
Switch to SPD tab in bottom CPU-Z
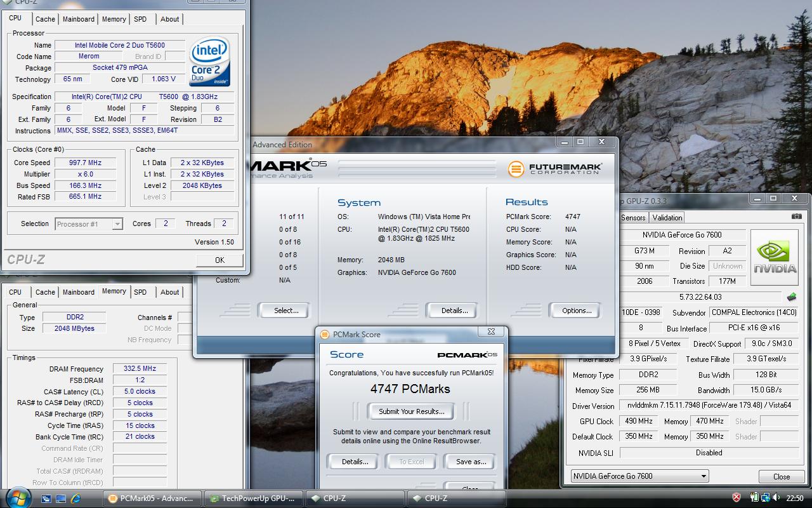point(140,292)
